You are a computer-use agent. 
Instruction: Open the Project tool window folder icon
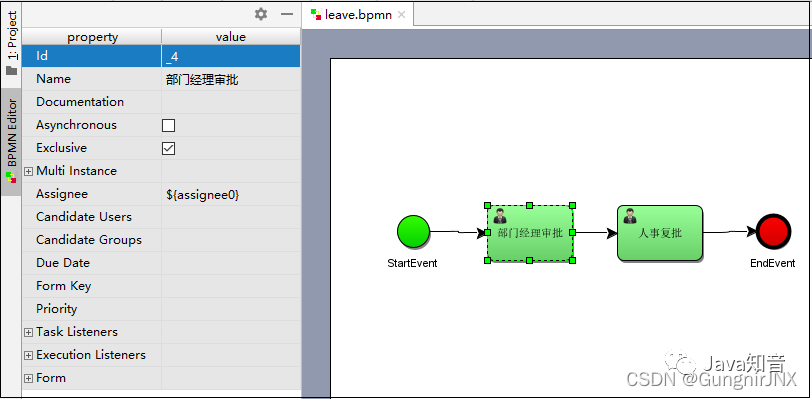pos(11,70)
